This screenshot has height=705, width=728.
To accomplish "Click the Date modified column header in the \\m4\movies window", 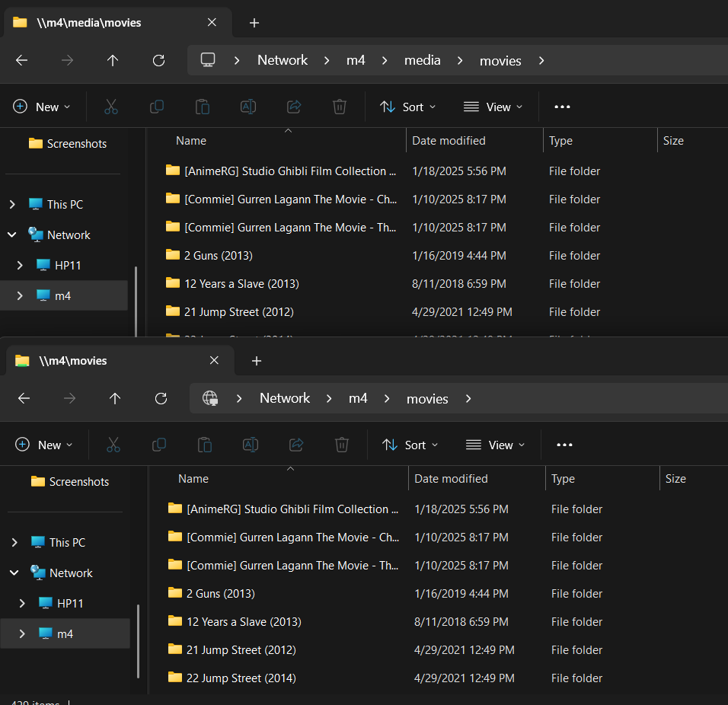I will pos(451,479).
